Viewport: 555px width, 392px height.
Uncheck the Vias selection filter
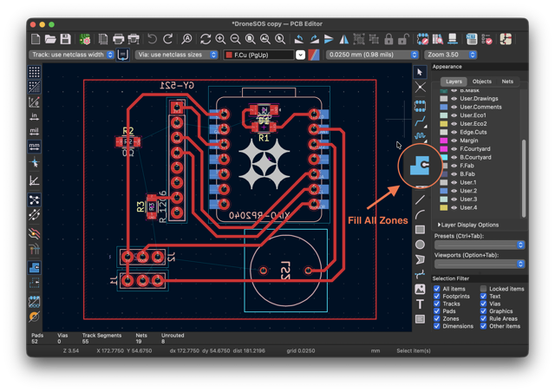484,304
